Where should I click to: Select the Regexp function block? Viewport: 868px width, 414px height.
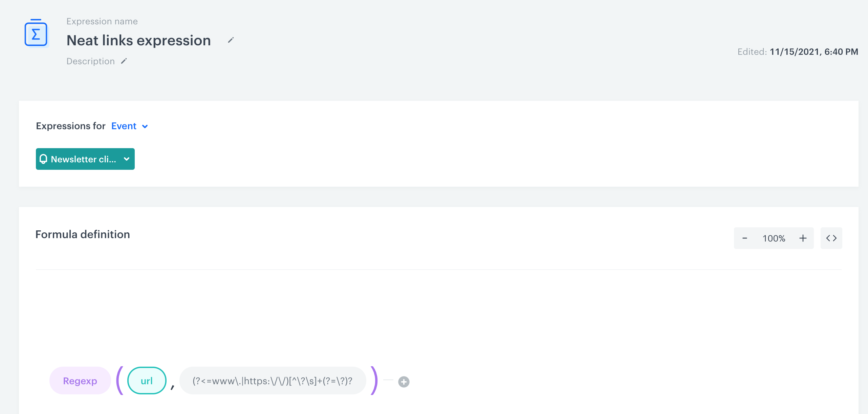click(80, 381)
